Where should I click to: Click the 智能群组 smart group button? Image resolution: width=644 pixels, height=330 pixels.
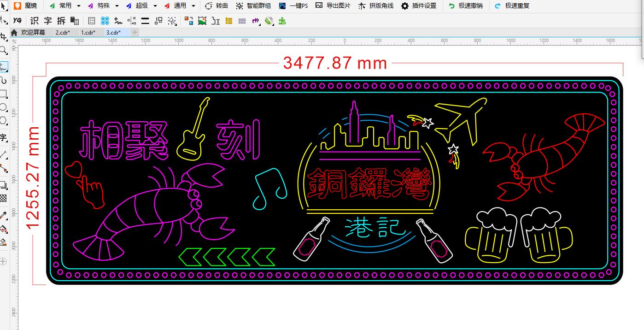click(x=253, y=6)
